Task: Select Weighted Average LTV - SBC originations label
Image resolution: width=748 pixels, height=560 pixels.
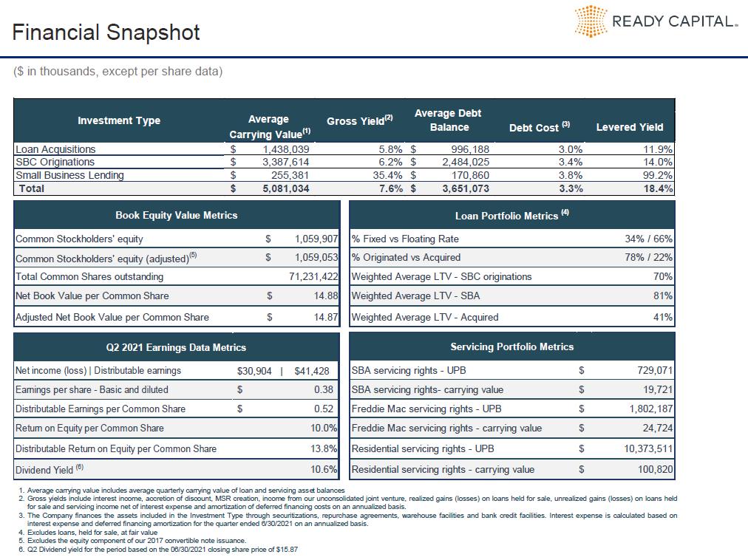Action: tap(441, 276)
